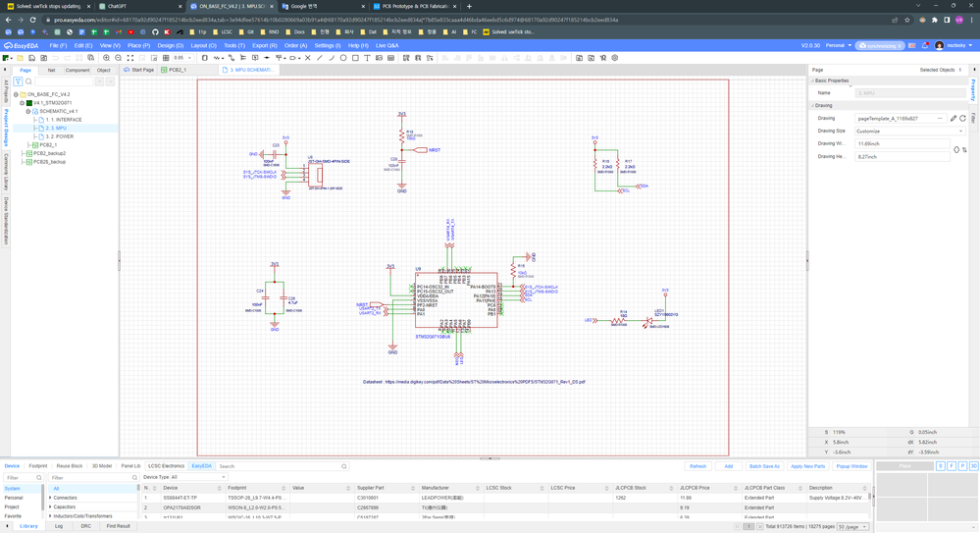Toggle the S preview button in library panel
This screenshot has width=980, height=533.
(x=941, y=466)
